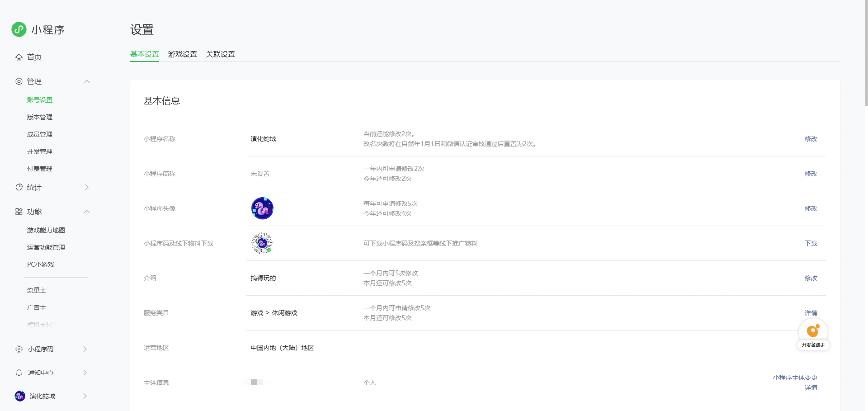Open 运营功能管理 in the sidebar
The image size is (868, 411).
[x=46, y=247]
